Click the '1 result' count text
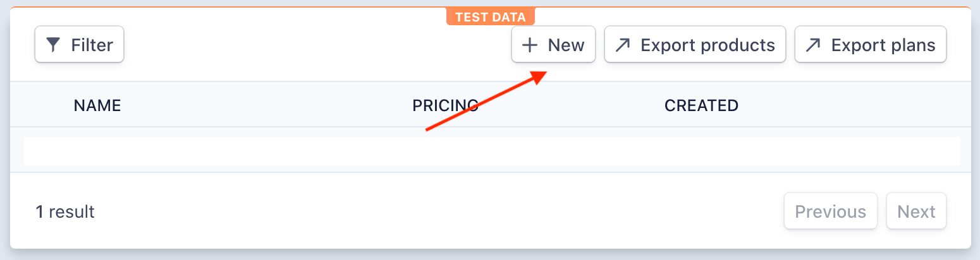Viewport: 980px width, 260px height. (x=65, y=211)
